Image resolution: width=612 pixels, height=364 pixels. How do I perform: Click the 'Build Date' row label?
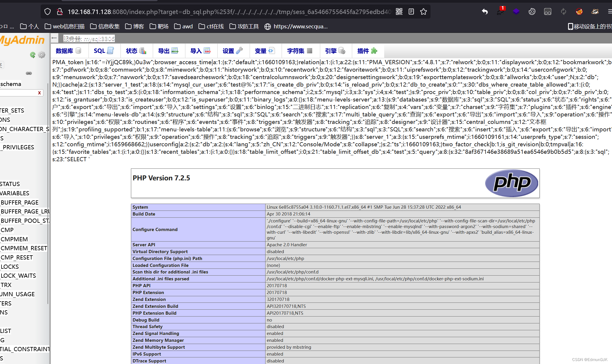coord(144,214)
